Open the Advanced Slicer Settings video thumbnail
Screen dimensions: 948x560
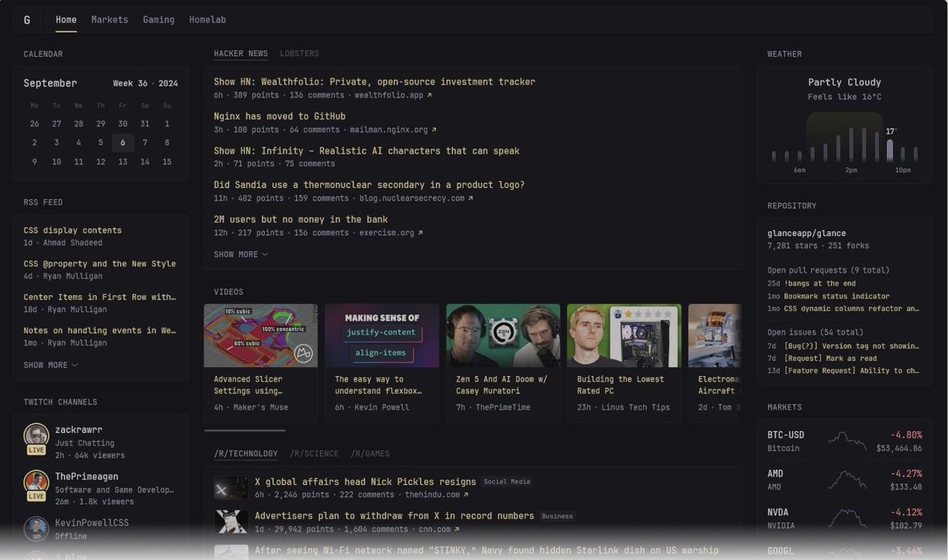tap(261, 336)
